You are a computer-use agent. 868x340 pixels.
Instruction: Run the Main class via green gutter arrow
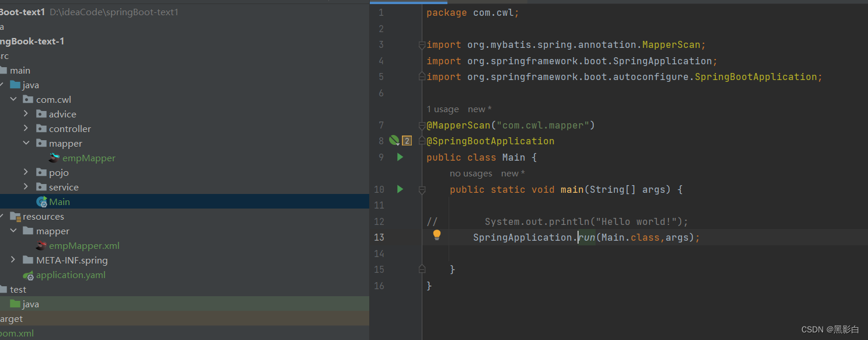click(x=400, y=157)
